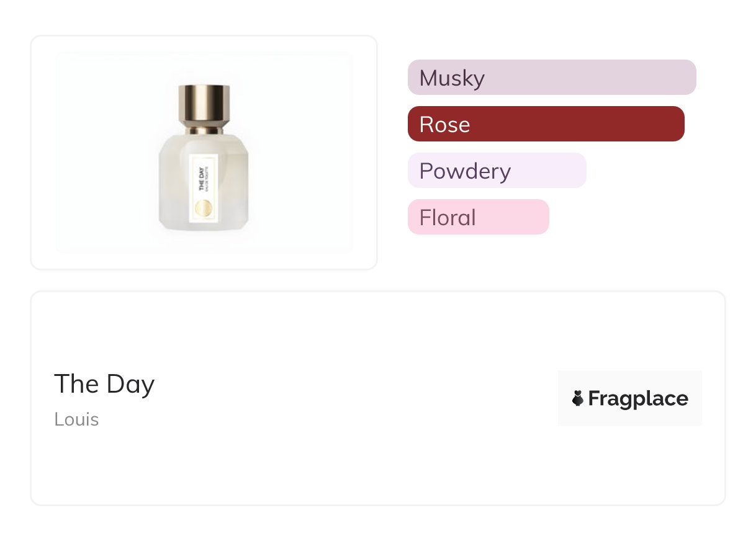
Task: Click the word "Floral"
Action: (448, 218)
